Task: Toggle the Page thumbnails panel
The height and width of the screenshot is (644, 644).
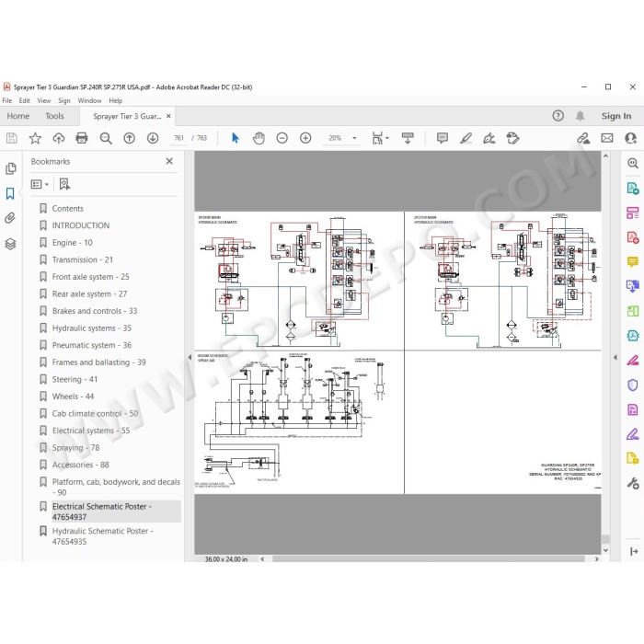Action: pyautogui.click(x=11, y=168)
